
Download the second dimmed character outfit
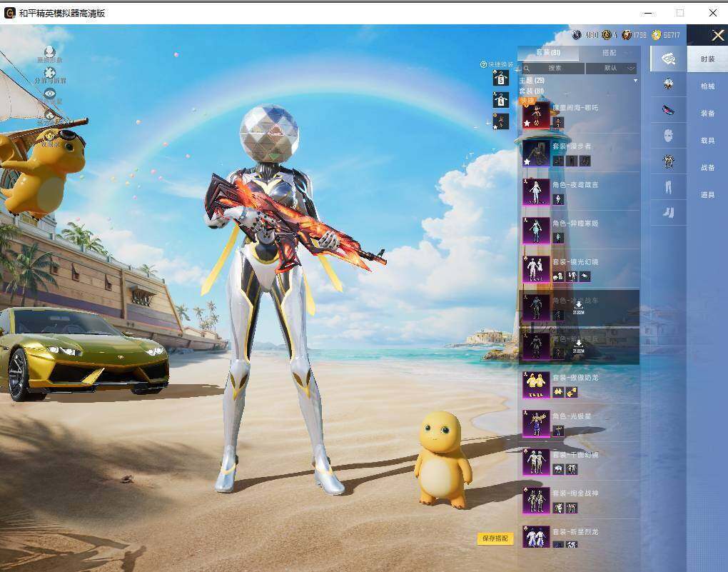(579, 346)
